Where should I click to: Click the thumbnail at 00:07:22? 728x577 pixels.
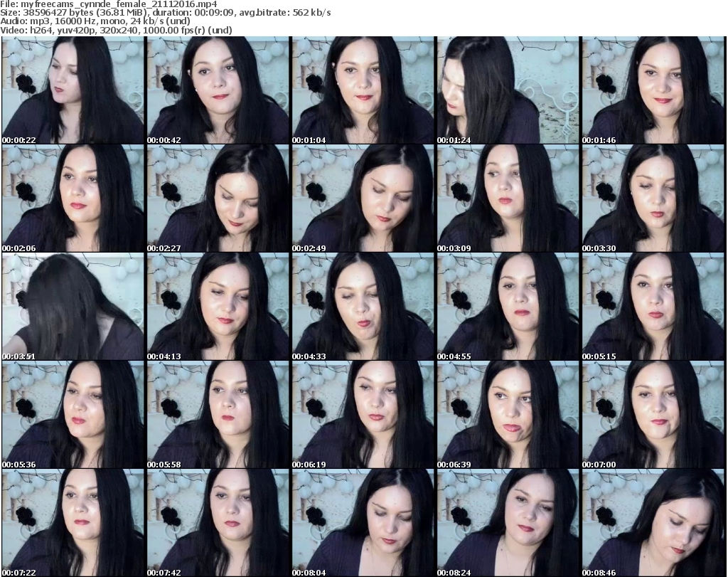click(x=73, y=523)
